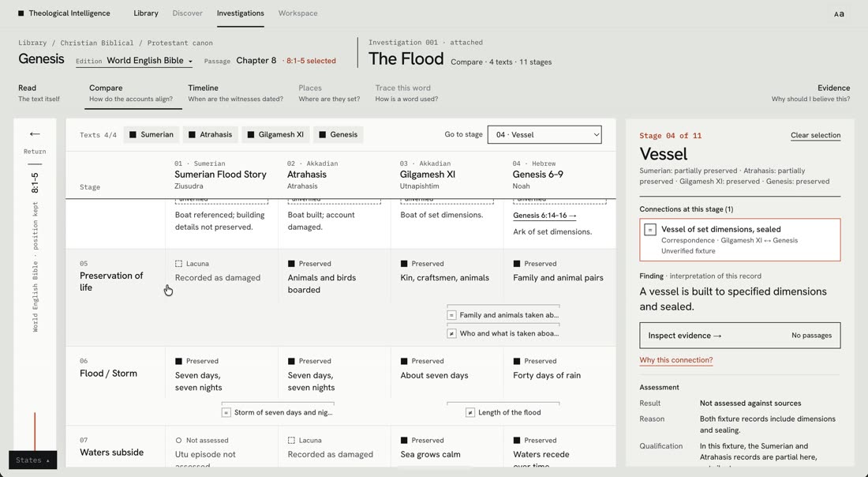Click the Inspect evidence button
This screenshot has width=868, height=477.
pos(739,336)
